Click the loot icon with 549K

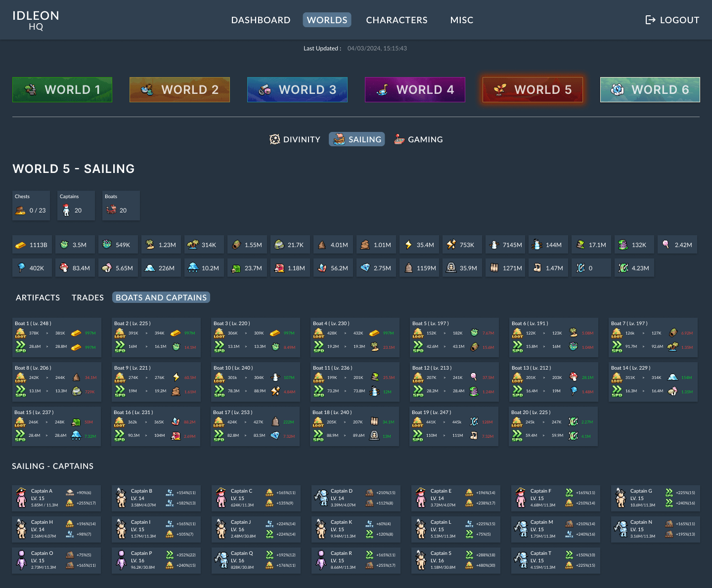pyautogui.click(x=107, y=245)
